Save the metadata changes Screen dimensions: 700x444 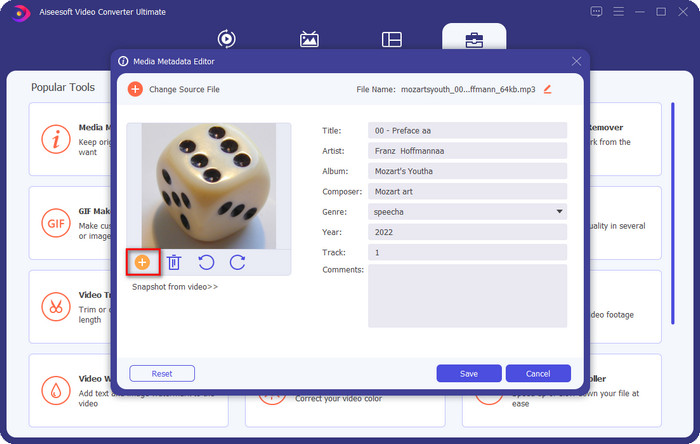click(x=469, y=373)
